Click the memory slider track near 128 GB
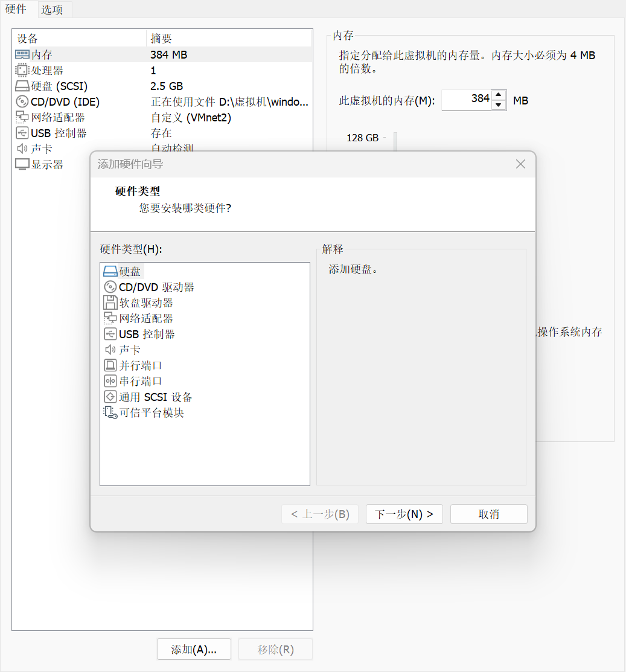The image size is (626, 672). 395,138
